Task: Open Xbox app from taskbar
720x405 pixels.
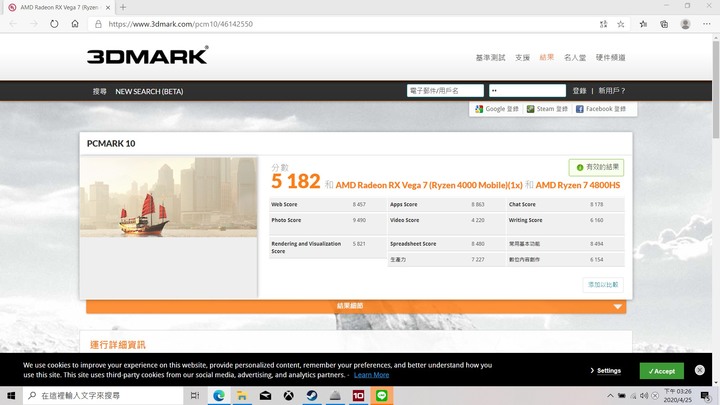Action: click(x=288, y=395)
